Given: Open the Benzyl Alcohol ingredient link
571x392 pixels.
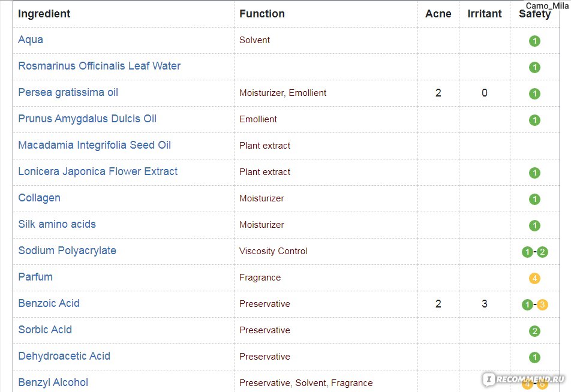Looking at the screenshot, I should (x=53, y=382).
